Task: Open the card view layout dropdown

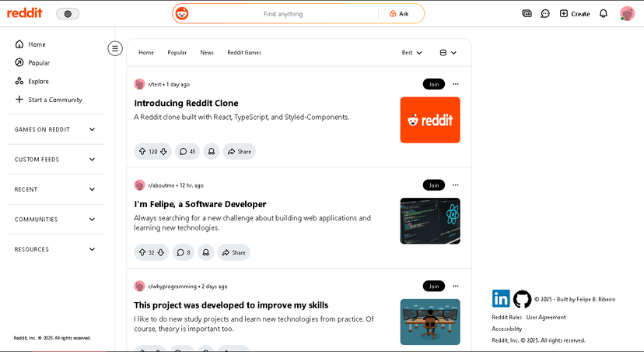Action: click(448, 53)
